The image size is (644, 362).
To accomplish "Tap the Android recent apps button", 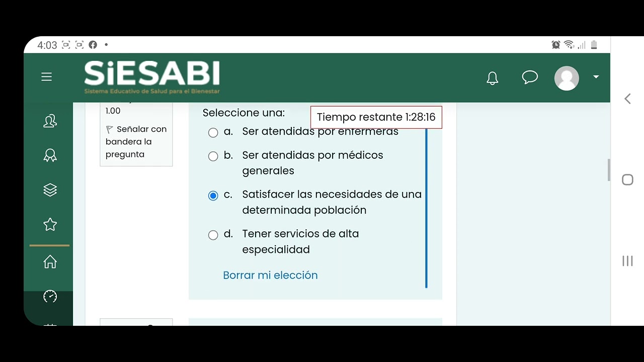I will coord(627,260).
